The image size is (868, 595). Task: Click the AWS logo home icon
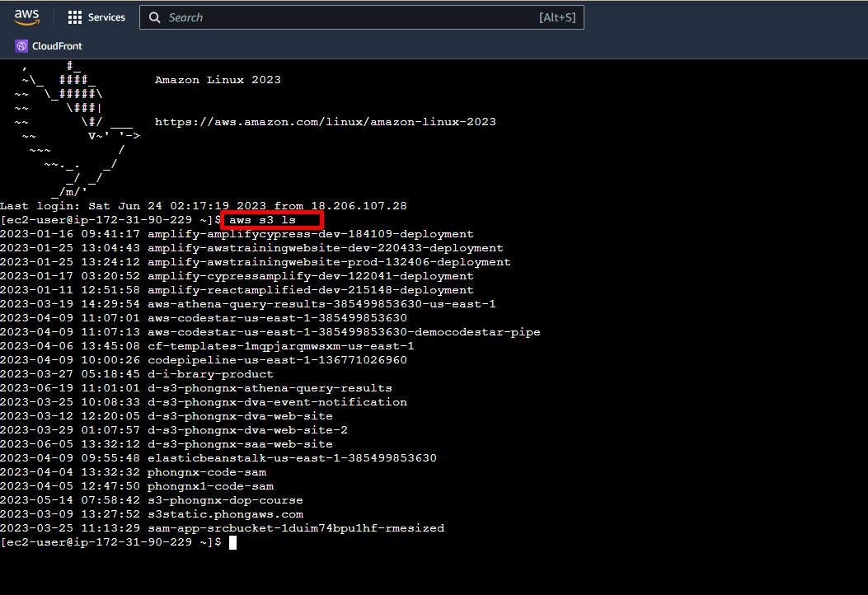(26, 17)
